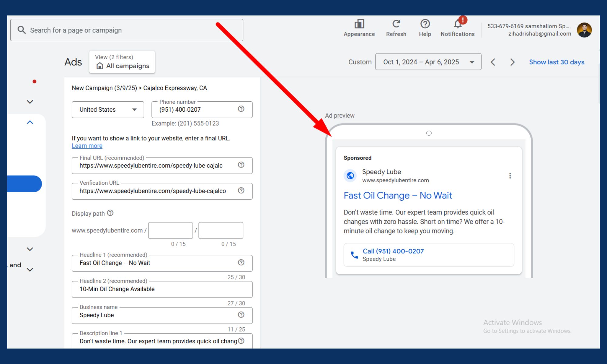Click the www.speedylubentire.com text in preview

395,180
